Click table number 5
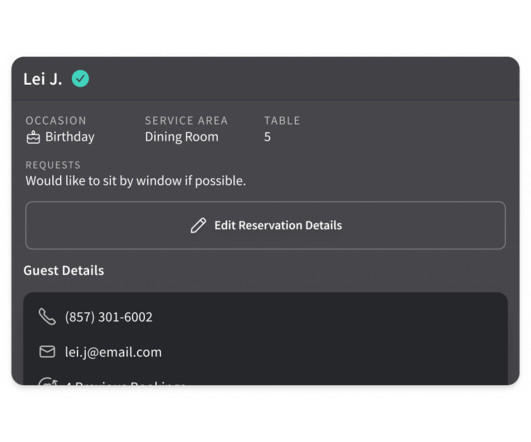531x442 pixels. (x=267, y=137)
